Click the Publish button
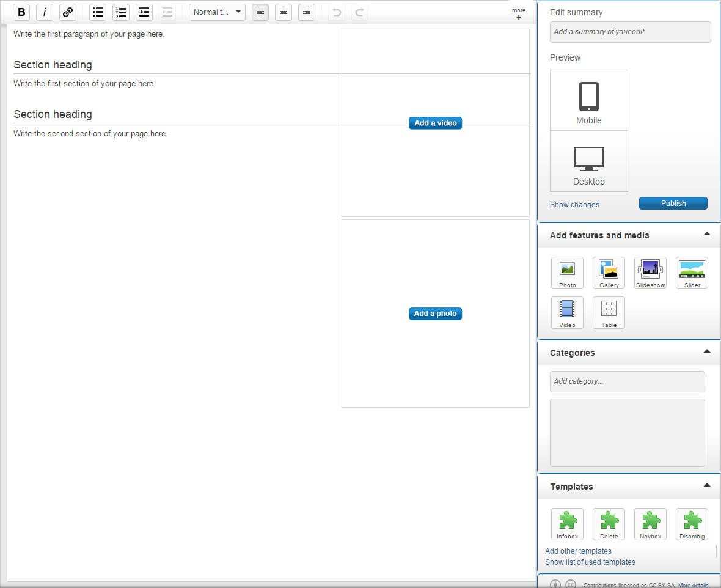 coord(673,204)
